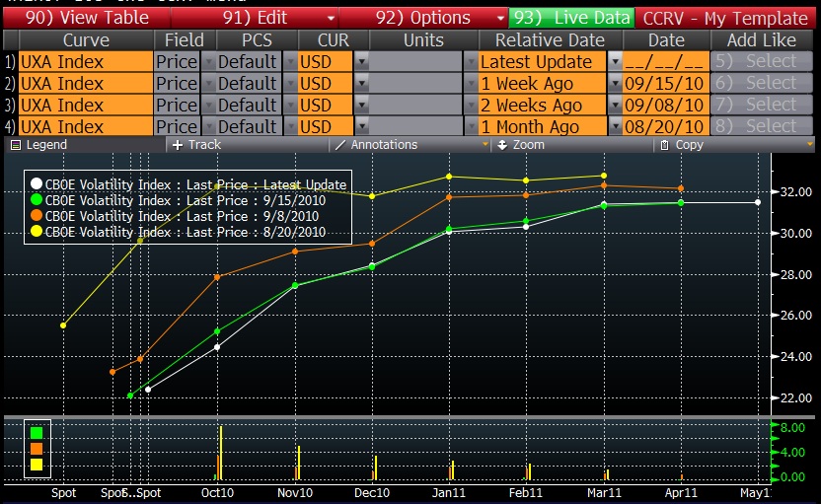Toggle 93) Live Data
The width and height of the screenshot is (821, 504).
pos(571,18)
